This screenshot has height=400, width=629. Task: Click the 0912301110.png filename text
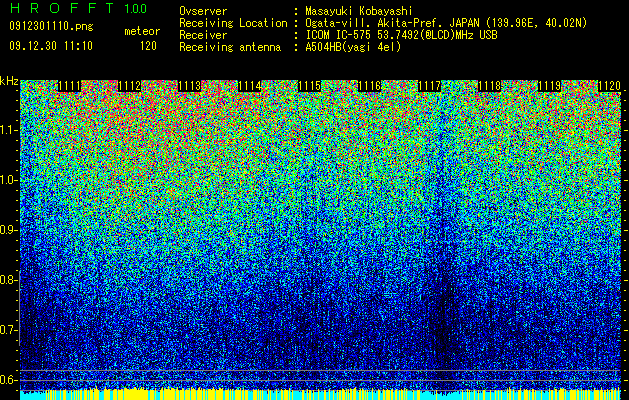click(51, 26)
